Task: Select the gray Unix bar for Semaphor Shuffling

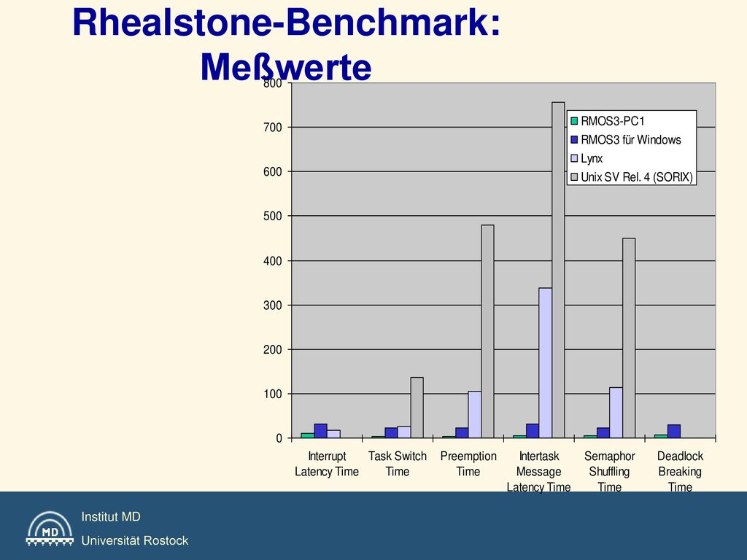Action: tap(629, 338)
